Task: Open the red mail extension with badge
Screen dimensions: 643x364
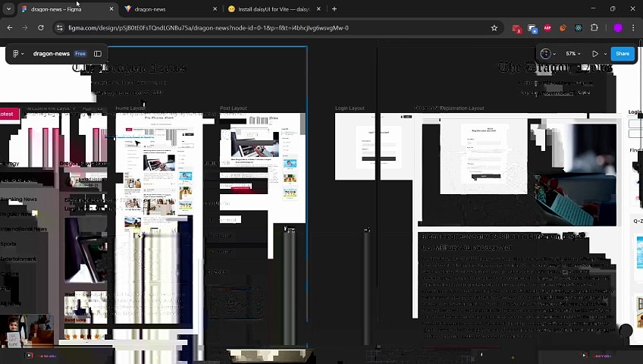Action: (x=516, y=28)
